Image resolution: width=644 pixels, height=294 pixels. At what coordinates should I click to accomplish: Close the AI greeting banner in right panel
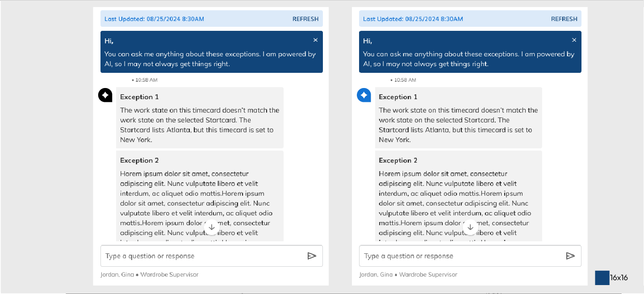(574, 40)
